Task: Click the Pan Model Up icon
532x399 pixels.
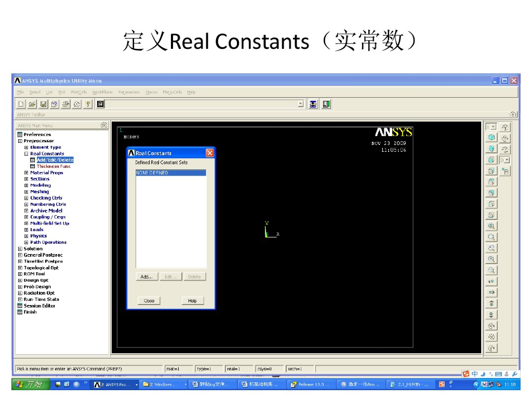Action: tap(491, 303)
